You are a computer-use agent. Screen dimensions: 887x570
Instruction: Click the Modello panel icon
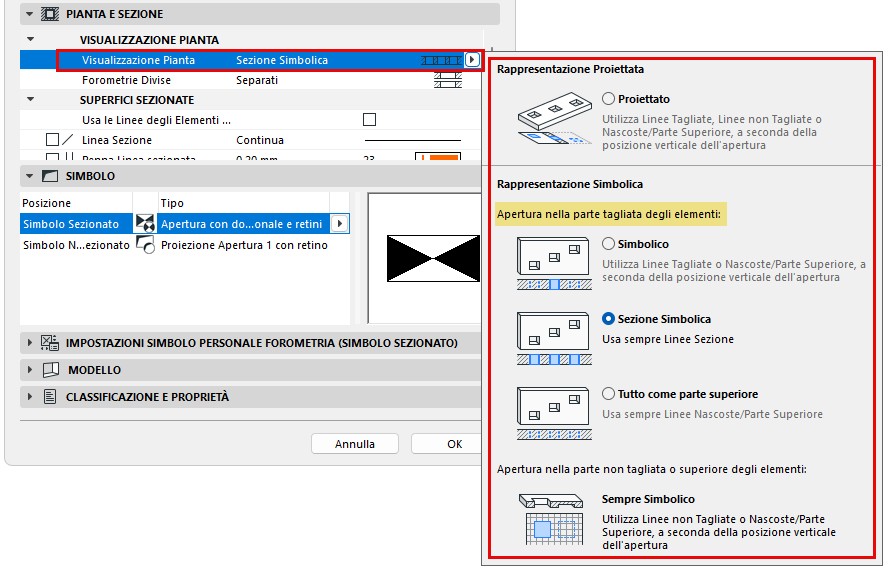(x=50, y=370)
